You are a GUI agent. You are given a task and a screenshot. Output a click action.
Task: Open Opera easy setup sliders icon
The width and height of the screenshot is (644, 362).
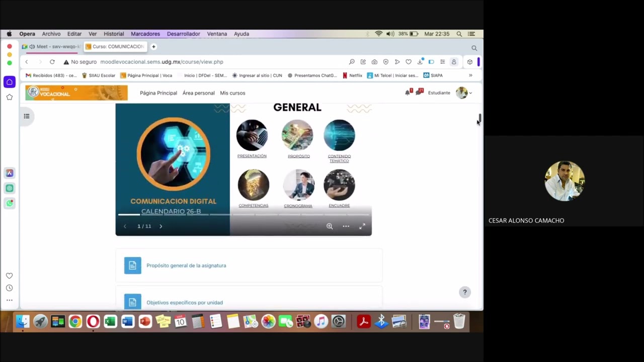(442, 62)
